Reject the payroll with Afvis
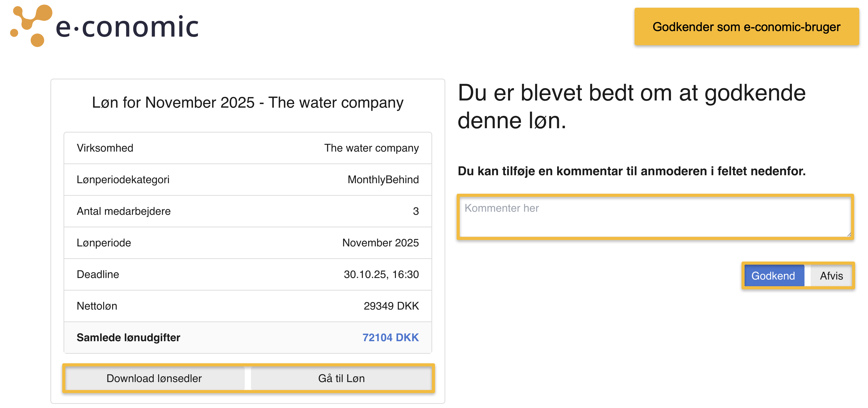The image size is (868, 408). 831,276
